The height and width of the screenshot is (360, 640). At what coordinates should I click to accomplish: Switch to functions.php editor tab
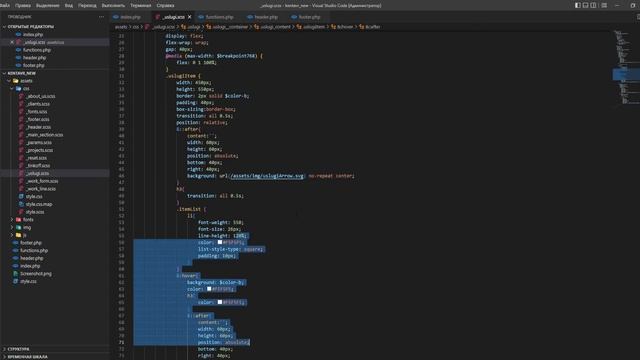coord(219,17)
